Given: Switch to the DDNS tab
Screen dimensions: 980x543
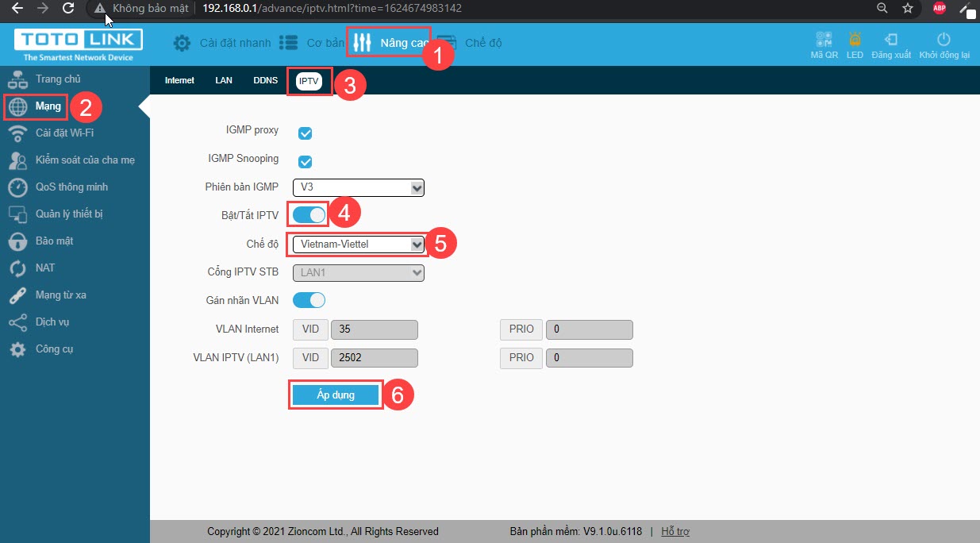Looking at the screenshot, I should 265,80.
